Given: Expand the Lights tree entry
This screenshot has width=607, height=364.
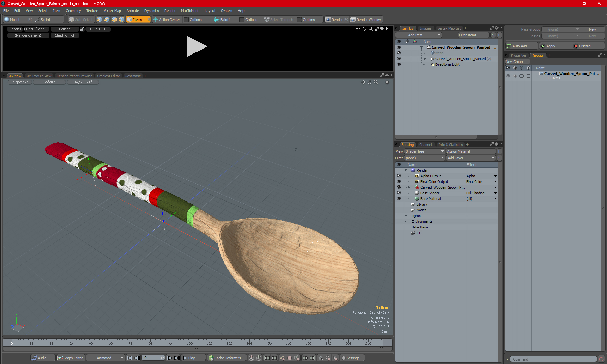Looking at the screenshot, I should pos(406,216).
